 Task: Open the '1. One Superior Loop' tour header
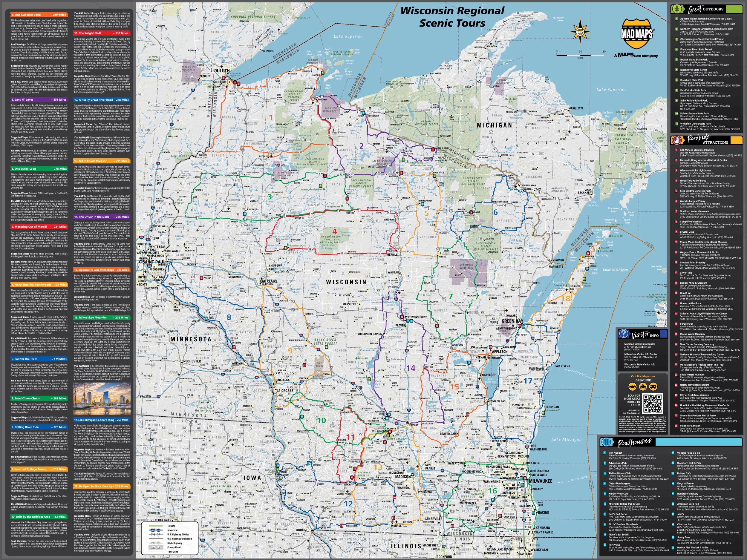tap(39, 15)
